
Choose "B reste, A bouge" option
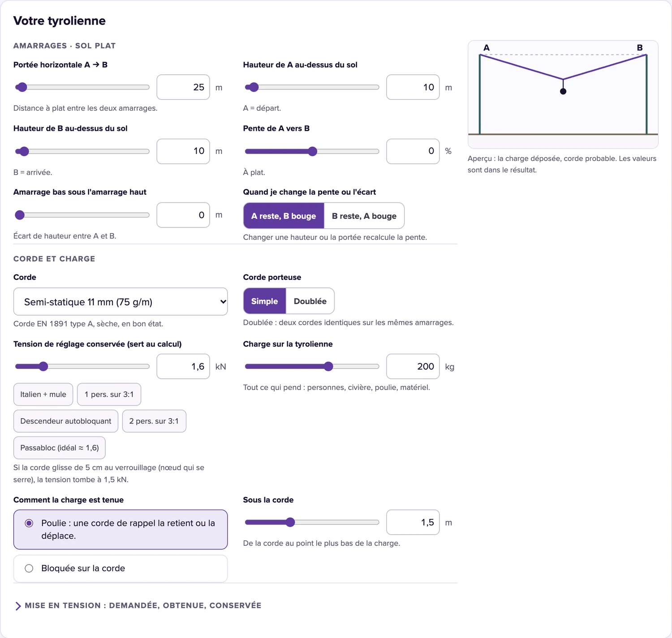pyautogui.click(x=364, y=216)
